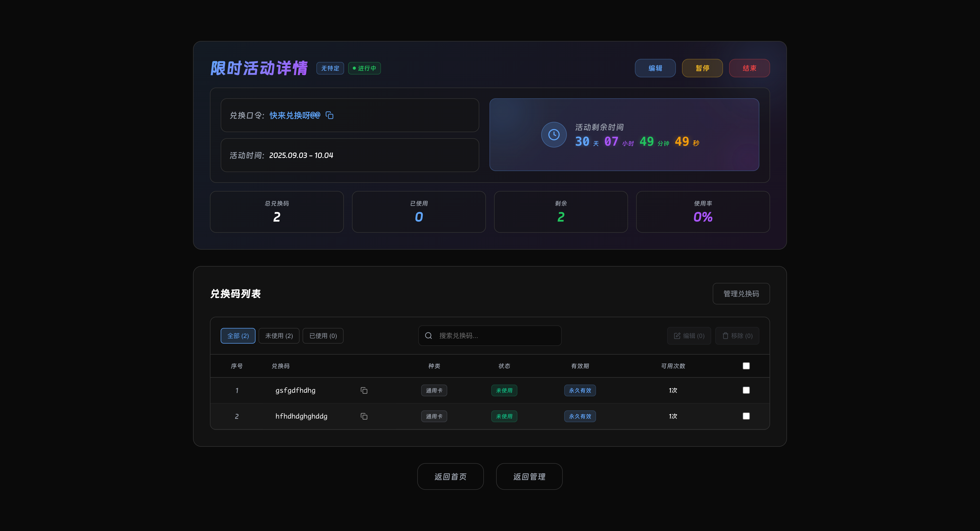The width and height of the screenshot is (980, 531).
Task: End the activity with 结束 button
Action: pyautogui.click(x=749, y=68)
